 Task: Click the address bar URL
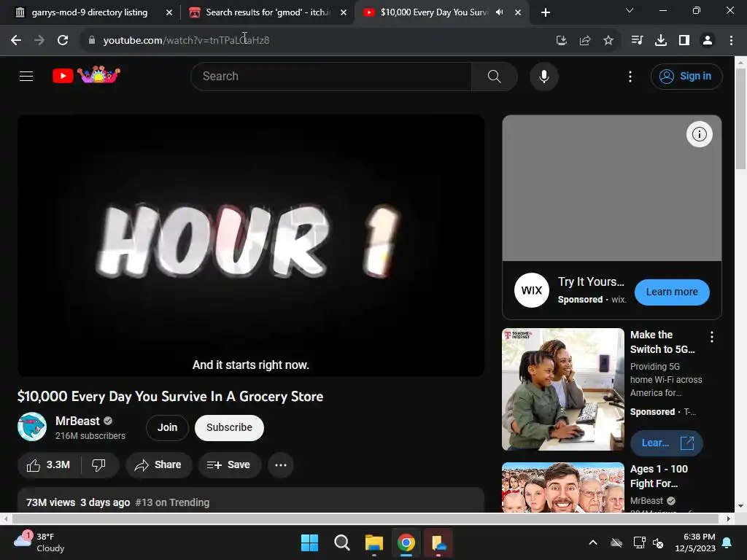click(x=186, y=41)
